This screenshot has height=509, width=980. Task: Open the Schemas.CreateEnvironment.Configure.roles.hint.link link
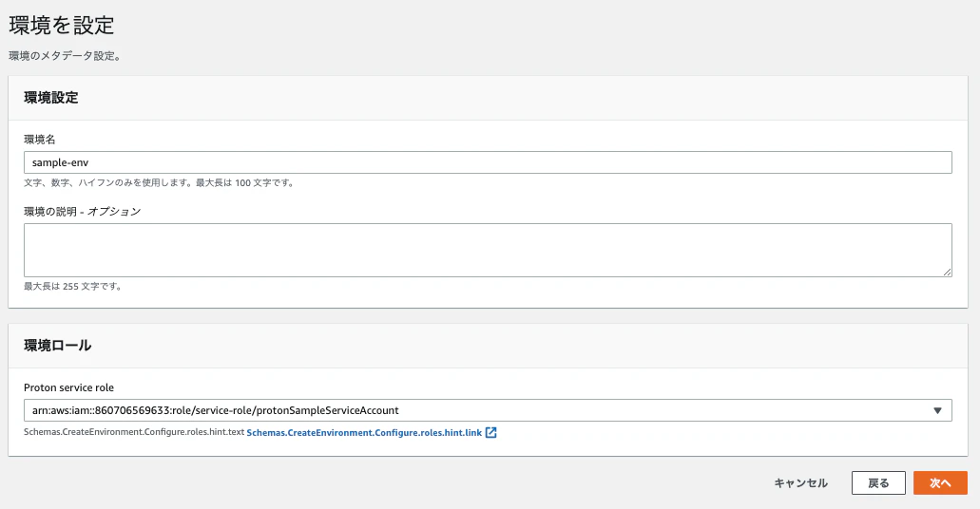click(364, 432)
